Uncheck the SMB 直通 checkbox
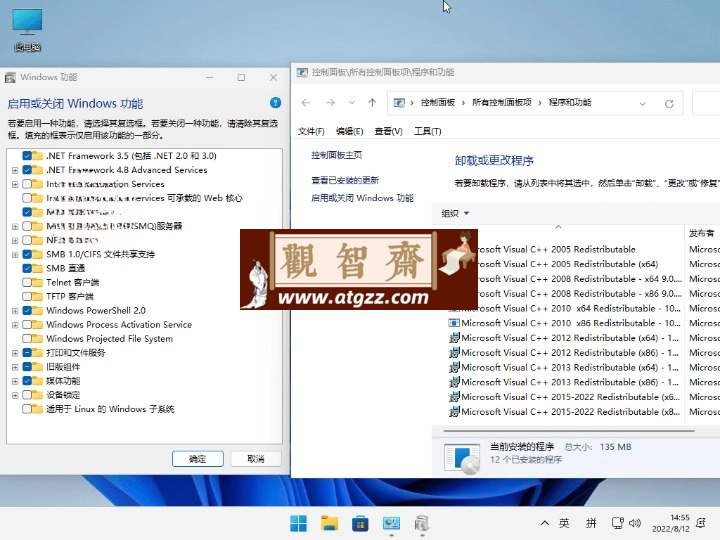The image size is (720, 540). click(27, 268)
